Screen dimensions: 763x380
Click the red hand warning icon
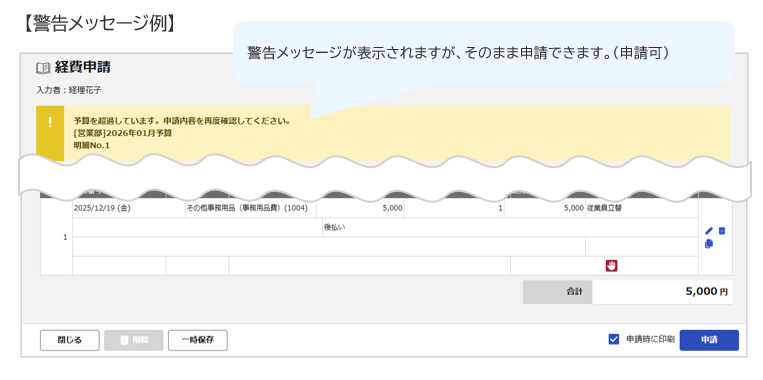pos(611,266)
